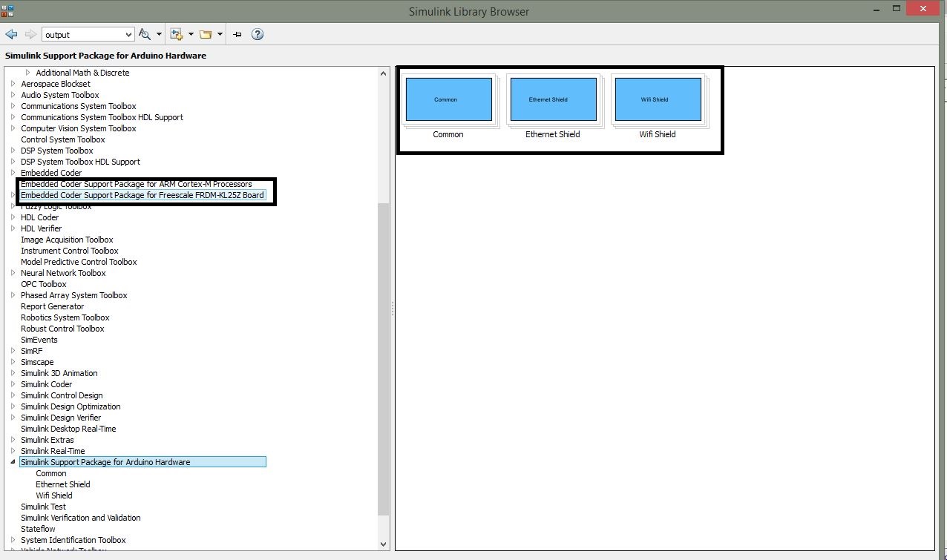Collapse Simulink Support Package for Arduino Hardware
The image size is (947, 560).
(x=13, y=462)
